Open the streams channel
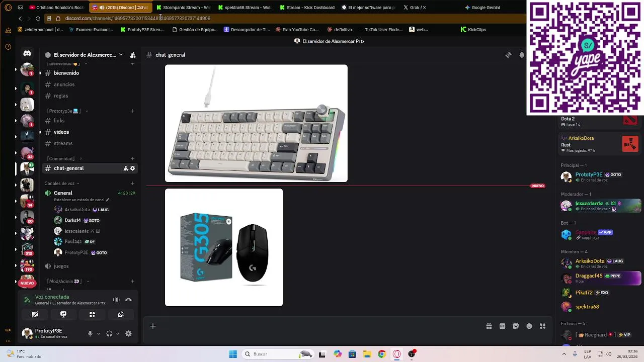644x362 pixels. [x=89, y=143]
